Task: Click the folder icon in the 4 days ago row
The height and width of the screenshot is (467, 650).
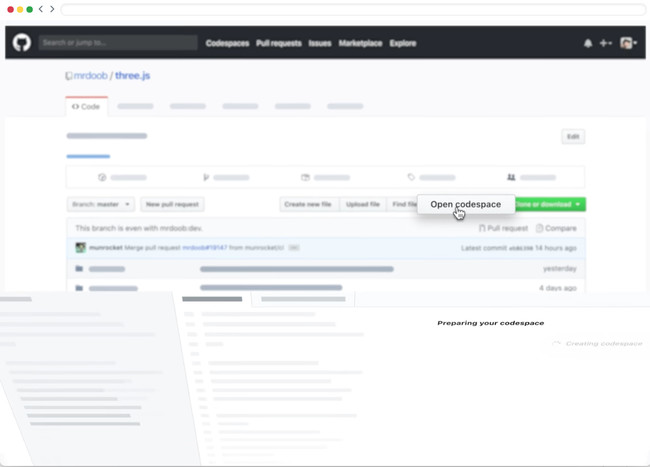Action: 79,288
